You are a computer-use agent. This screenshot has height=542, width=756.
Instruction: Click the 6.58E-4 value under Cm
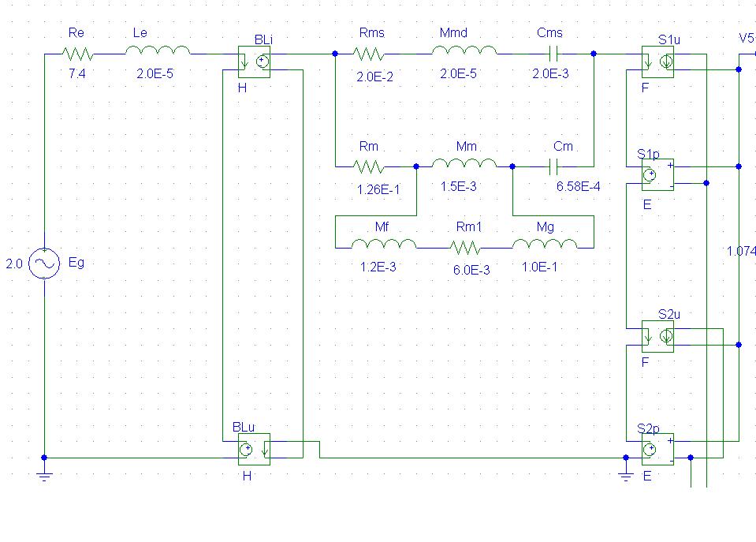coord(578,187)
